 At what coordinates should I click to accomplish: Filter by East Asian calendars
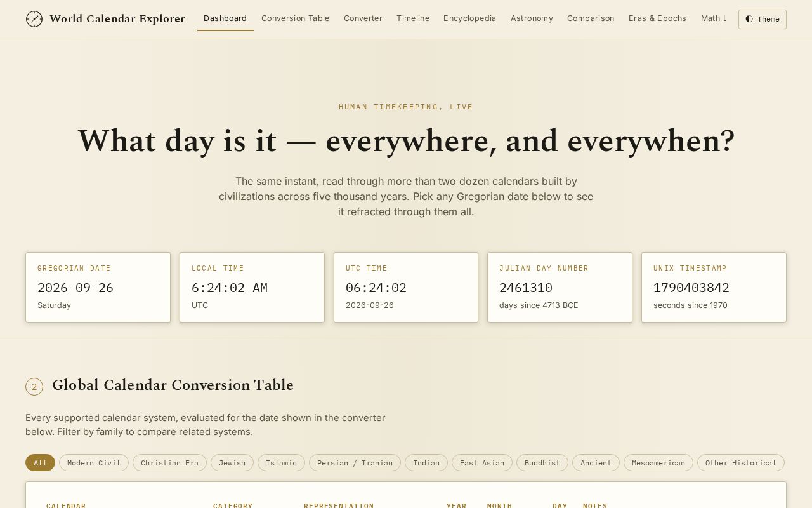click(482, 463)
